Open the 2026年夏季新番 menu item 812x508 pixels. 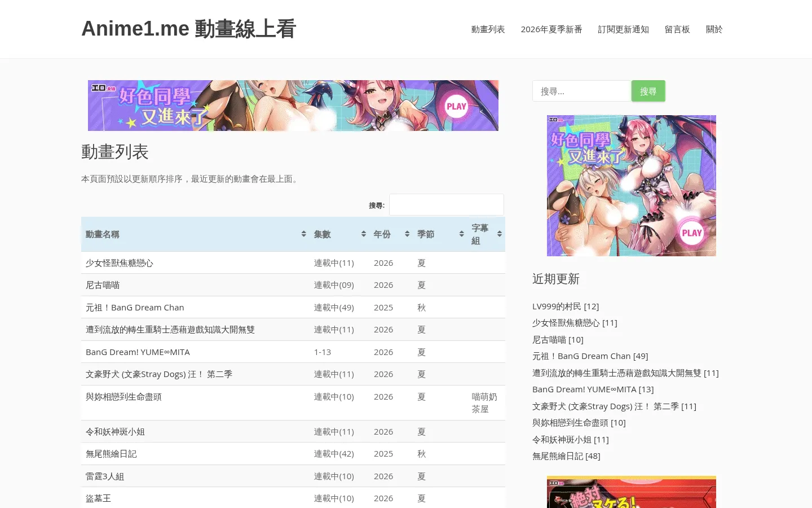point(551,29)
